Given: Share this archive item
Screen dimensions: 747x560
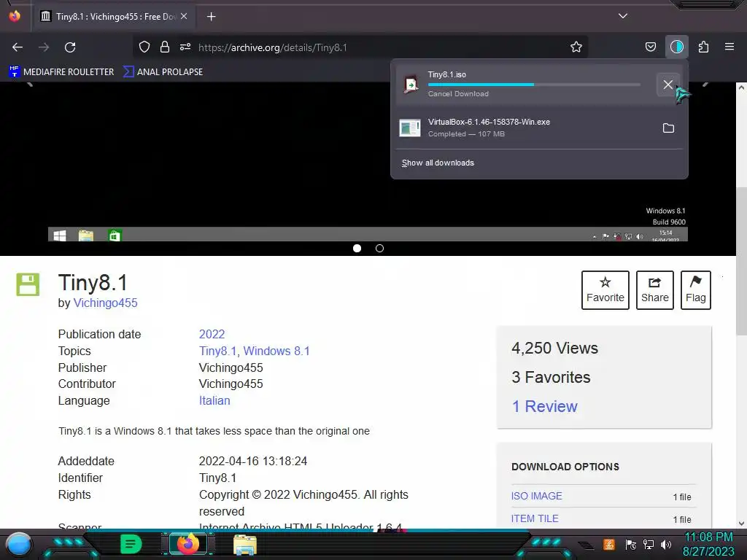Looking at the screenshot, I should [654, 290].
